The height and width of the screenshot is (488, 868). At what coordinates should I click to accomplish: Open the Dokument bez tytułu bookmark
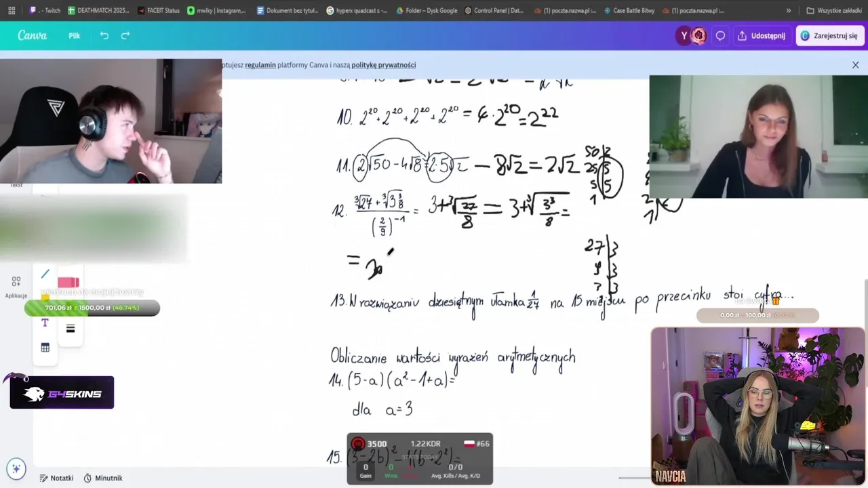[x=288, y=11]
